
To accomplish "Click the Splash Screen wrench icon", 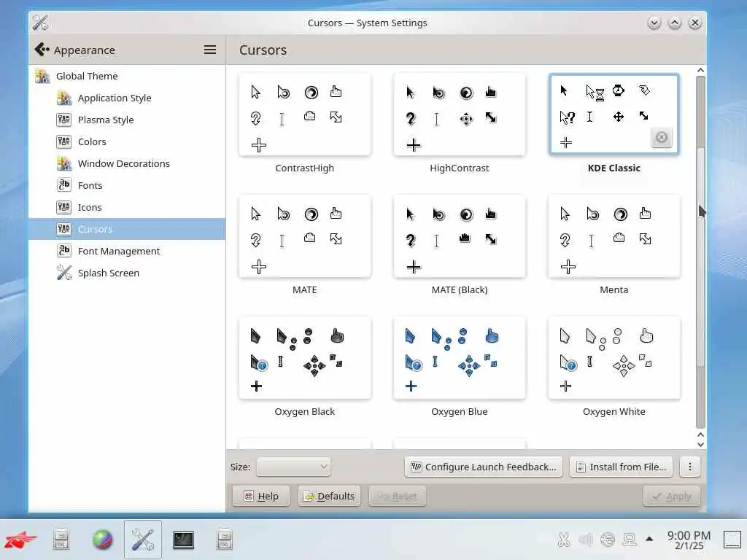I will click(x=64, y=273).
